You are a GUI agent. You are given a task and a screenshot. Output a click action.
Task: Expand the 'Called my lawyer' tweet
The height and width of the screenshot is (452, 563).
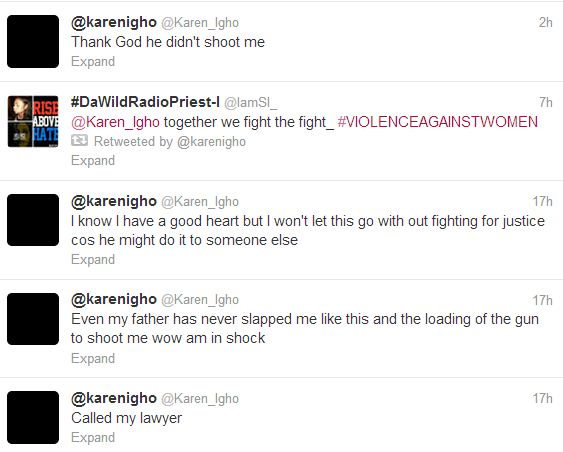coord(93,437)
